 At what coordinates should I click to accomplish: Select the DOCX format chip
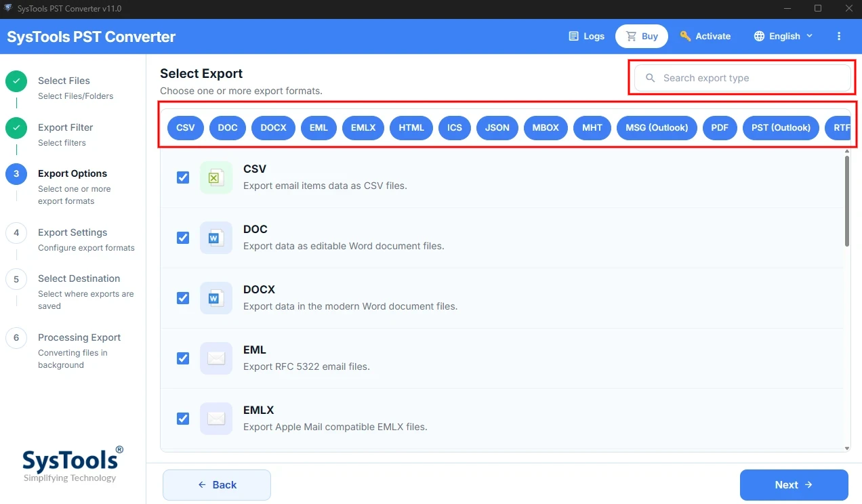pyautogui.click(x=273, y=127)
